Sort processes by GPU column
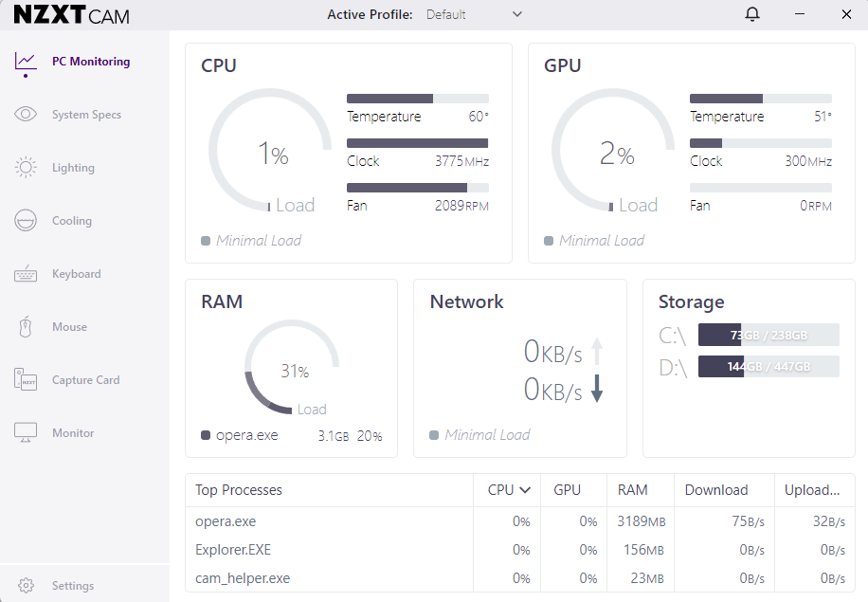Screen dimensions: 868x602 click(x=567, y=490)
